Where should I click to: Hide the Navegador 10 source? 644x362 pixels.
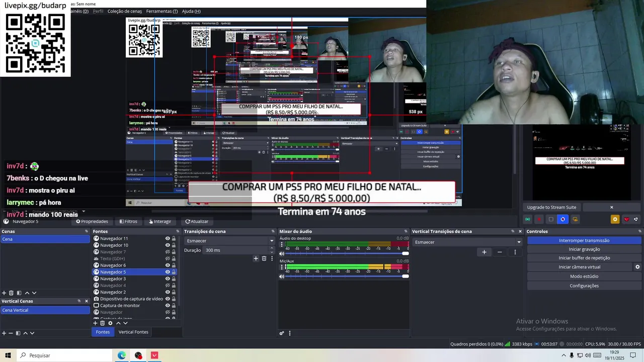(x=168, y=245)
